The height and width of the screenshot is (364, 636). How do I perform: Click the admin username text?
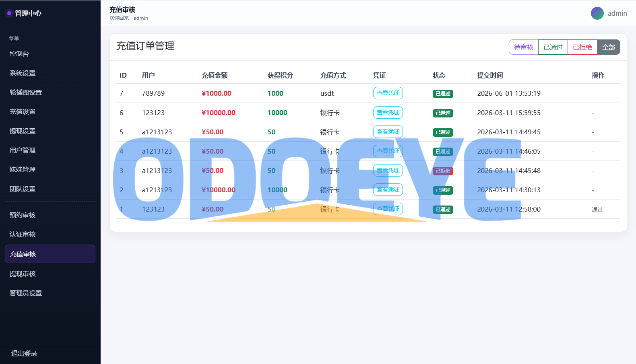[x=617, y=13]
